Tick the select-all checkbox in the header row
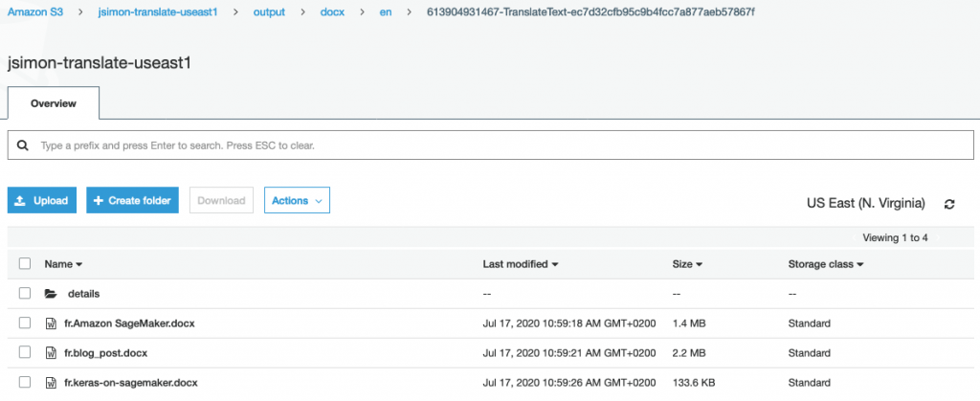 tap(24, 263)
